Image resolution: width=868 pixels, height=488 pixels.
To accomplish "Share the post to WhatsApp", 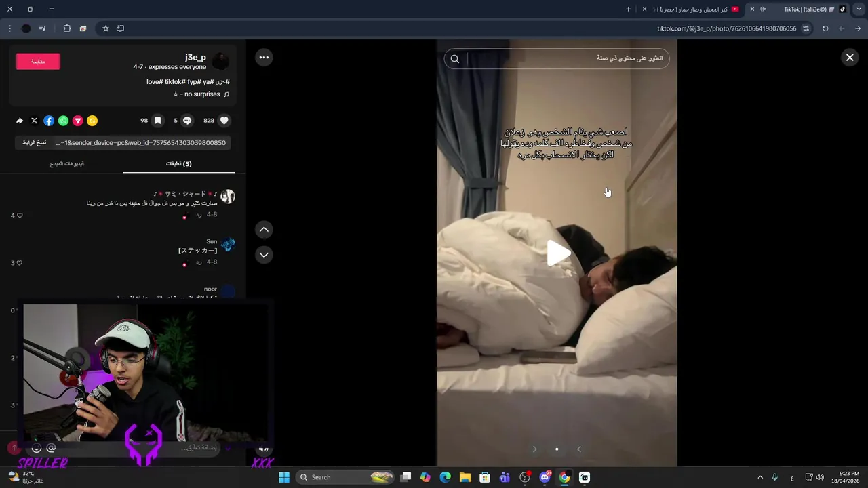I will tap(63, 121).
